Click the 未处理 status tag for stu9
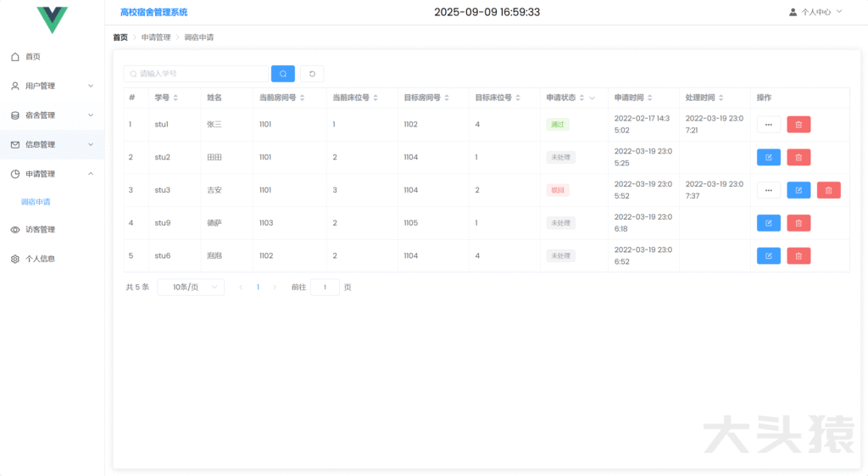This screenshot has width=868, height=476. pyautogui.click(x=561, y=223)
